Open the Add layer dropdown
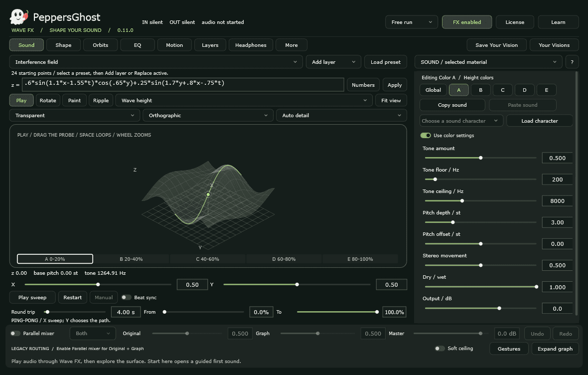This screenshot has height=375, width=588. [x=333, y=62]
